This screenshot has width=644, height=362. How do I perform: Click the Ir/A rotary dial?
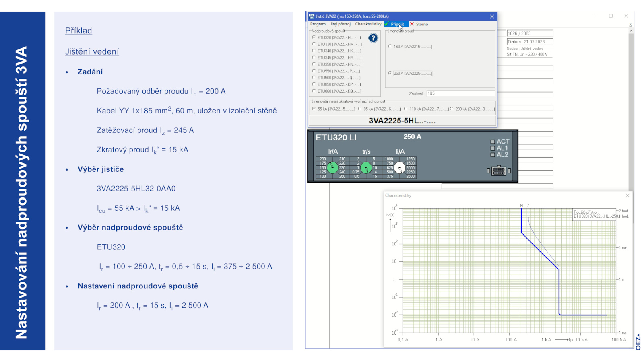[x=332, y=167]
